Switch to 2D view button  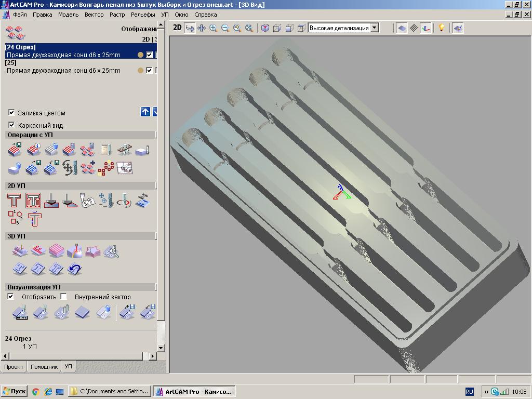[177, 28]
